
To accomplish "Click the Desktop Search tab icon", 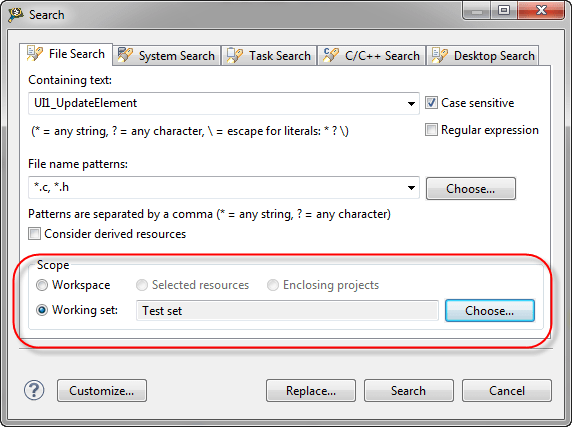I will [x=440, y=55].
